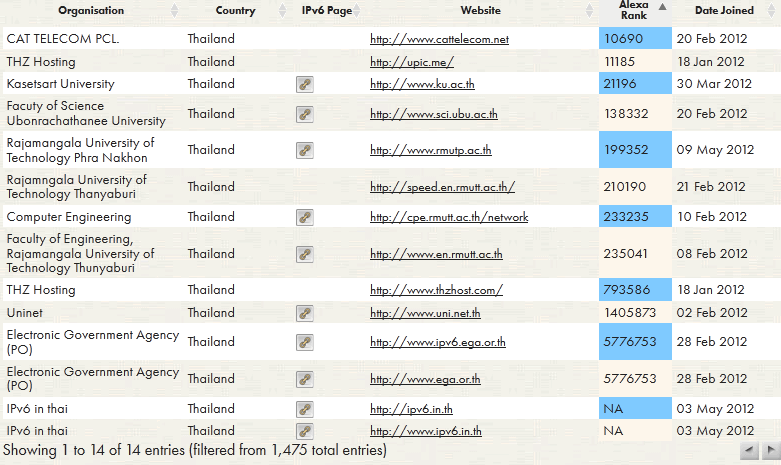The width and height of the screenshot is (781, 465).
Task: Follow the speed.en.rmutt.ac.th link
Action: pyautogui.click(x=442, y=187)
